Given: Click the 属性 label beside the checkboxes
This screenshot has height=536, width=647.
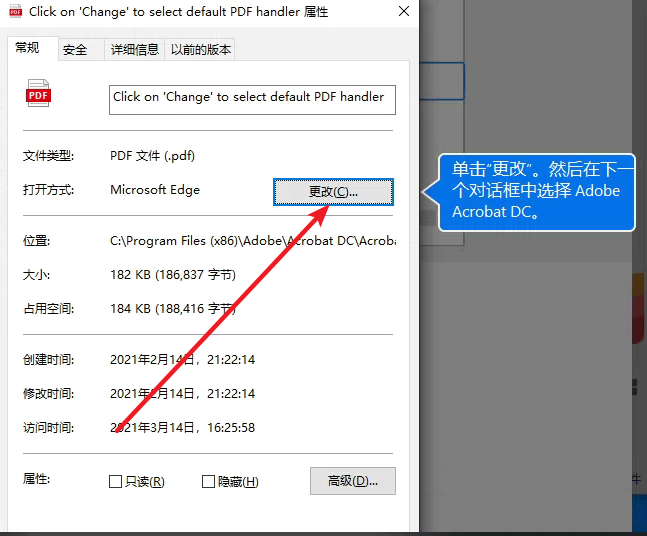Looking at the screenshot, I should (x=37, y=479).
